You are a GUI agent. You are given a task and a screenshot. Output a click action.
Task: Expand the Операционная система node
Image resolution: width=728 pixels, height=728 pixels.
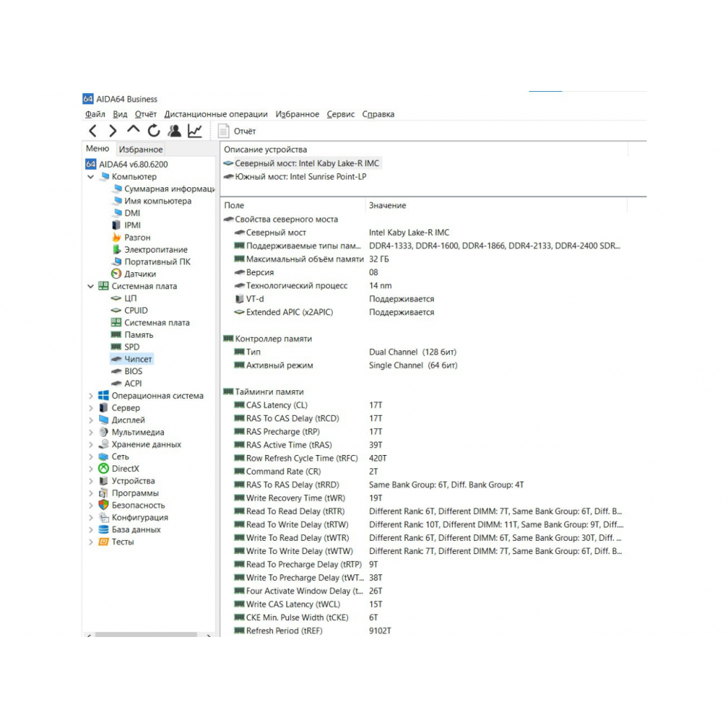90,396
